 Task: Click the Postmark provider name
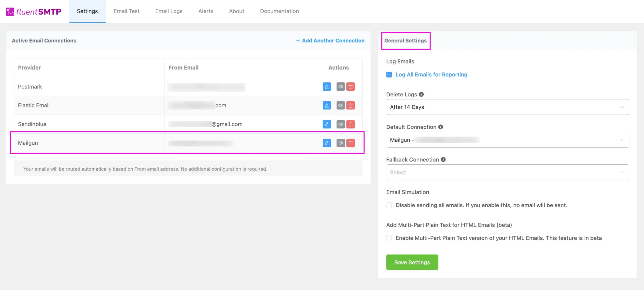click(30, 87)
